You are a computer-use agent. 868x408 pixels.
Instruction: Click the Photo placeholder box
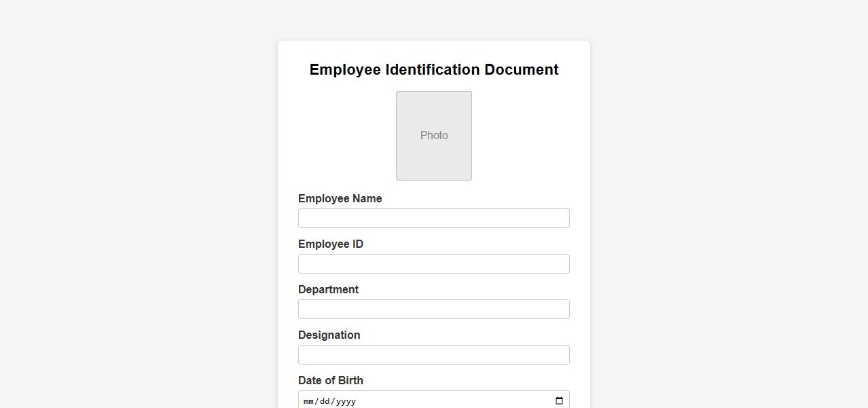tap(434, 136)
